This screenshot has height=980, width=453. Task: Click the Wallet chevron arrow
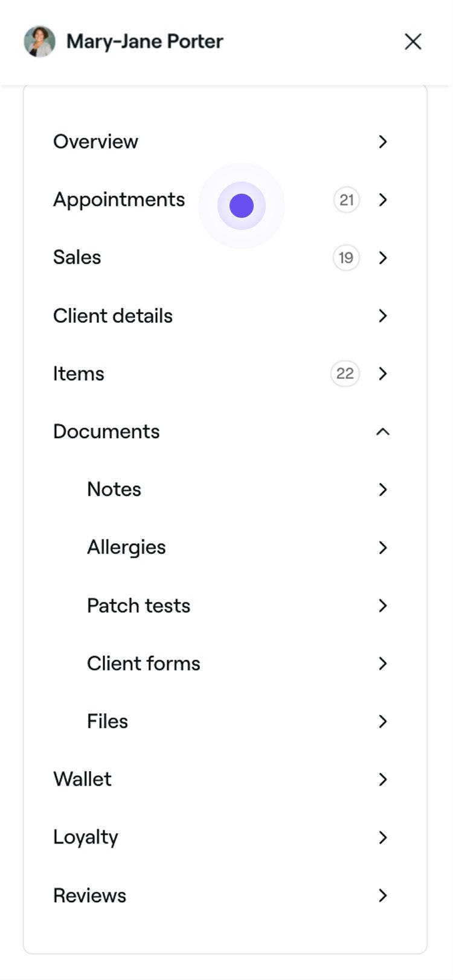[x=383, y=779]
